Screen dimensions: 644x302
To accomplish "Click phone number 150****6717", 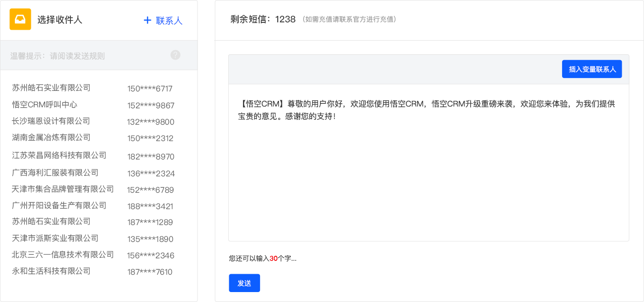I will (150, 89).
